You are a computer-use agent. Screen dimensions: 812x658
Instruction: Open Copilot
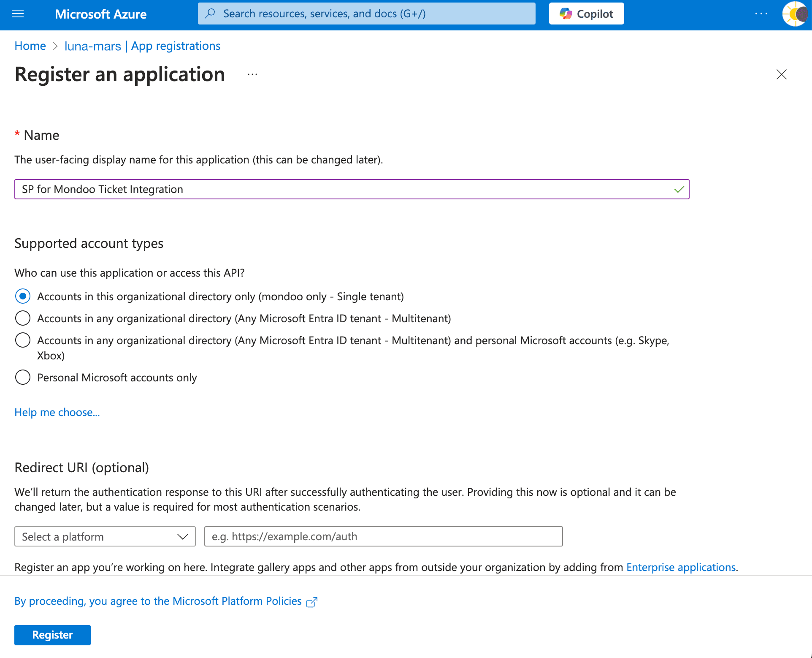tap(586, 13)
